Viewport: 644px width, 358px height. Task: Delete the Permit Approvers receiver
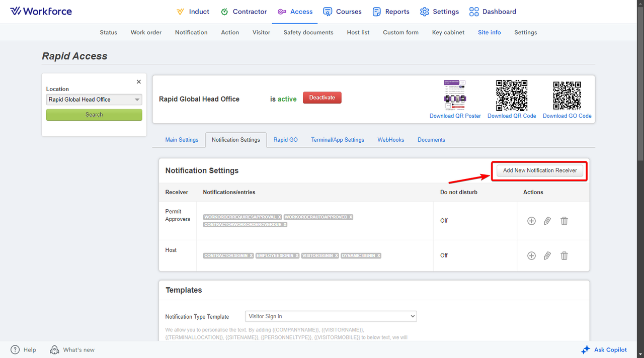[x=565, y=221]
